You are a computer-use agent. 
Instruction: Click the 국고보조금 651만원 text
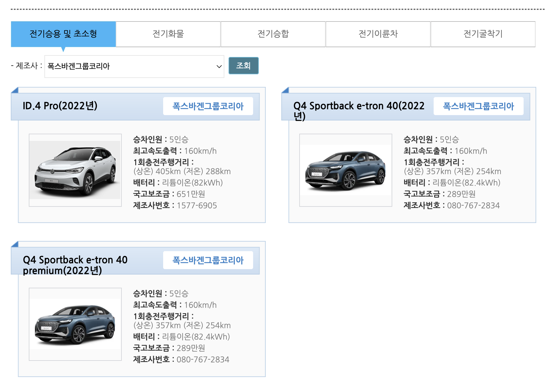pyautogui.click(x=169, y=194)
